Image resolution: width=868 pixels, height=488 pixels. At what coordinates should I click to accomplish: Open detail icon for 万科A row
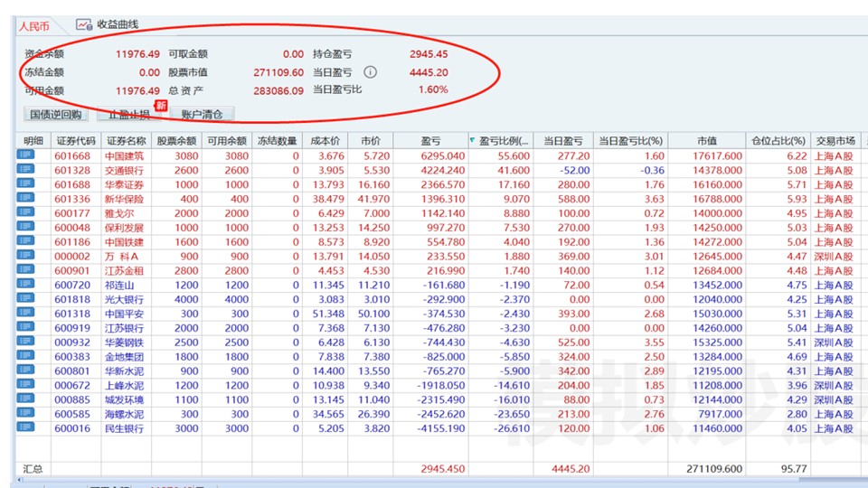[x=25, y=255]
